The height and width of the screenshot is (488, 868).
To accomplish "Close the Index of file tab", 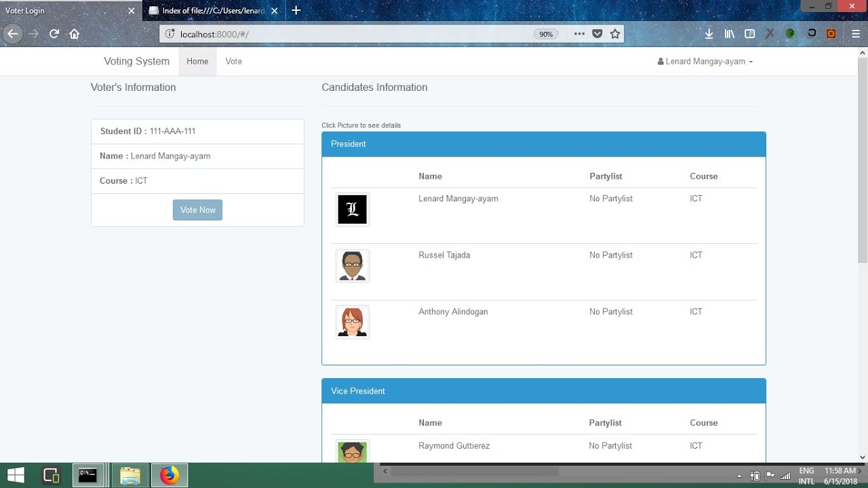I will coord(275,11).
